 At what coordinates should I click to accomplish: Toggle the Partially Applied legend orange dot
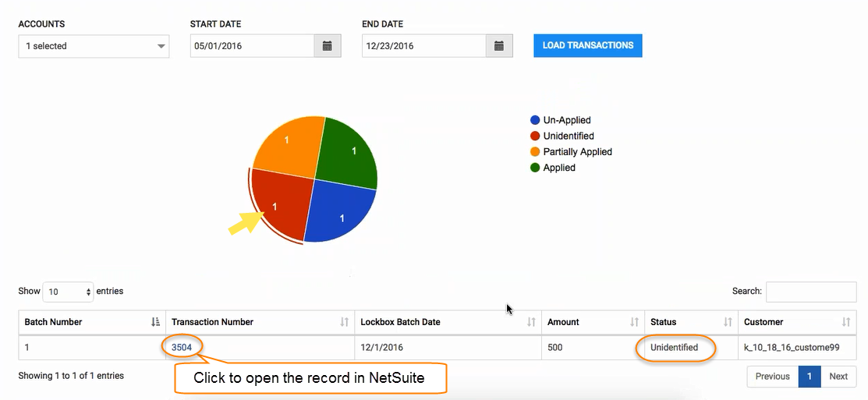(x=535, y=151)
